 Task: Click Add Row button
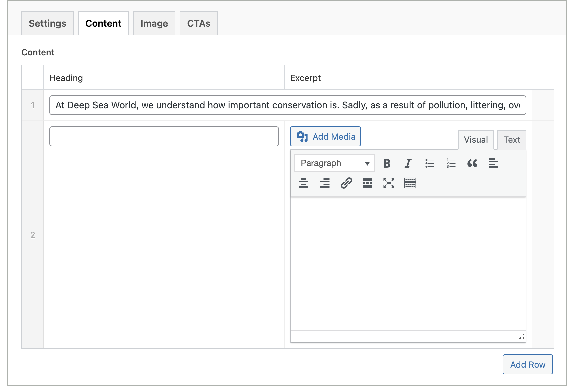point(528,364)
